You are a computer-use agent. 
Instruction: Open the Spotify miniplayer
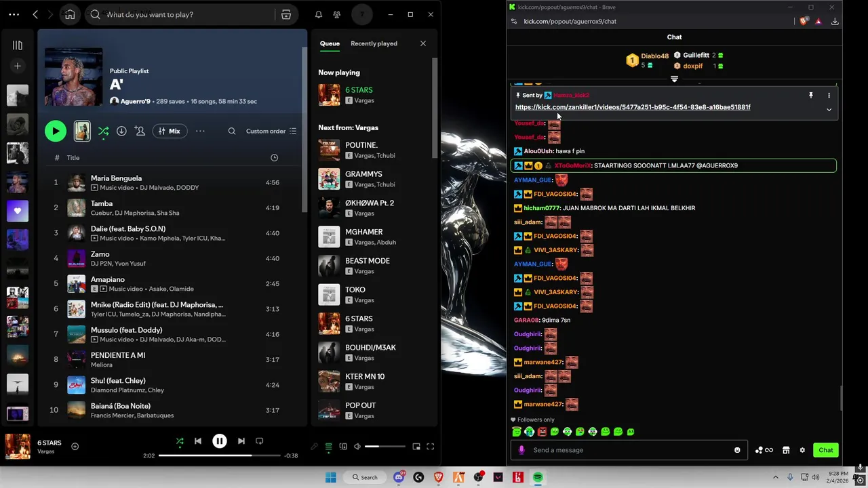click(416, 447)
